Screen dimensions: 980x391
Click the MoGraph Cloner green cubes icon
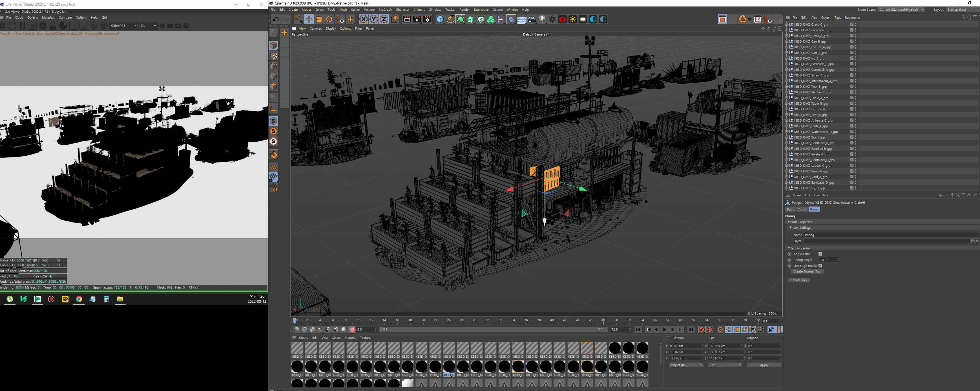pos(491,19)
